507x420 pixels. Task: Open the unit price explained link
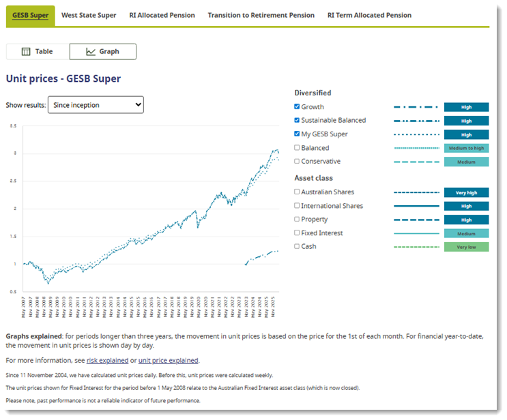[168, 360]
